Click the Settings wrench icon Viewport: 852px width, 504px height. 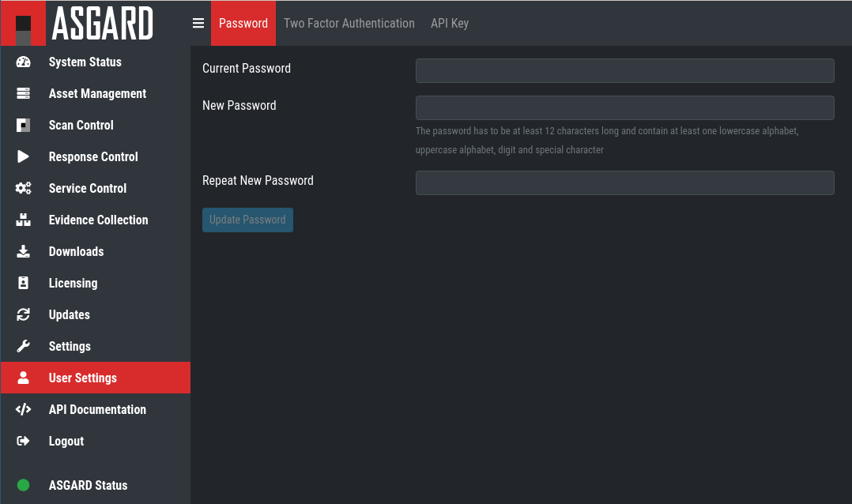[24, 346]
